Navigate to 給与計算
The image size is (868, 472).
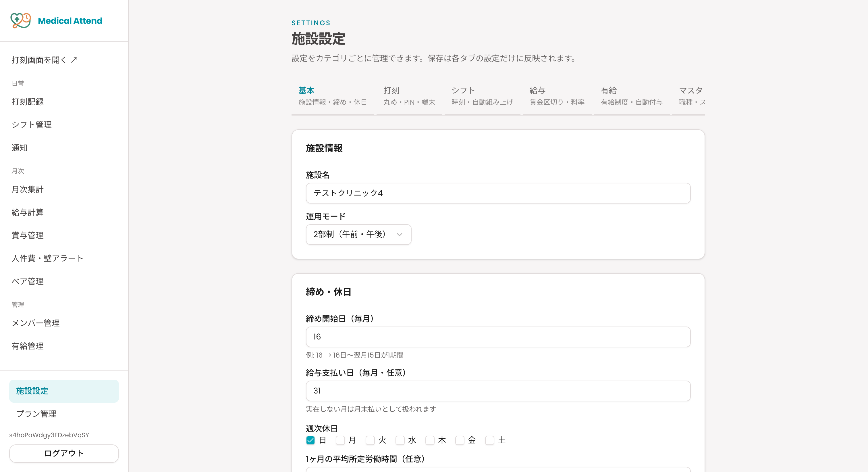click(x=28, y=212)
